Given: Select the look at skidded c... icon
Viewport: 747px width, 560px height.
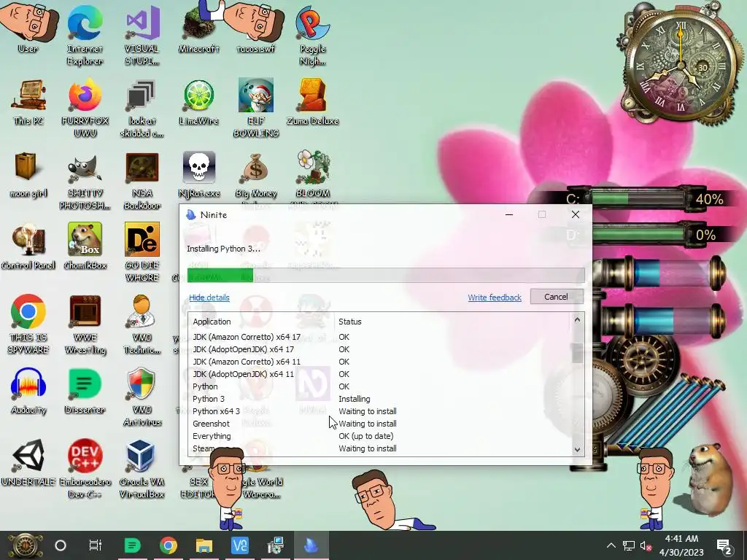Looking at the screenshot, I should click(x=142, y=109).
